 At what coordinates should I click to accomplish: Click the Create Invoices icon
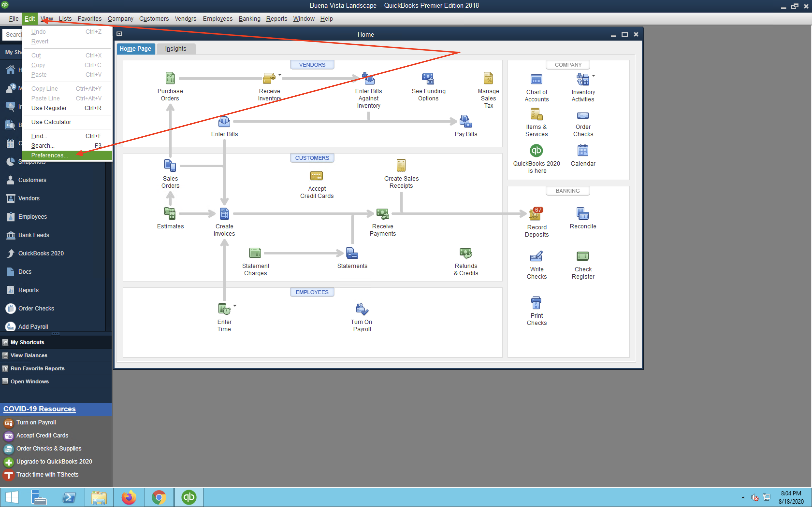click(224, 214)
